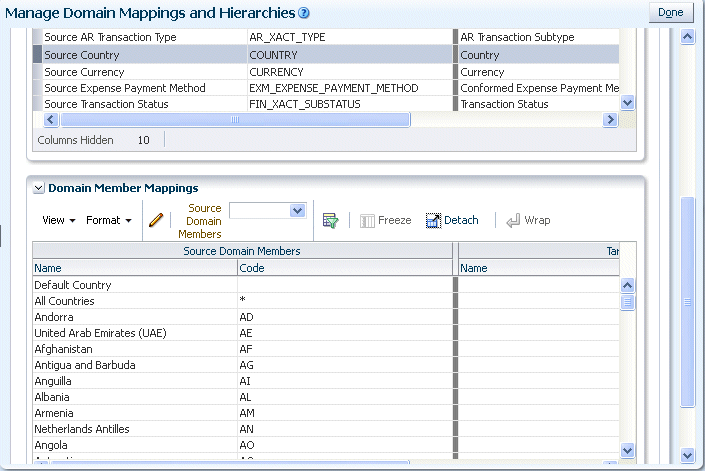Click the FIN_XACT_SUBSTATUS cell
The image size is (705, 471).
pos(350,104)
